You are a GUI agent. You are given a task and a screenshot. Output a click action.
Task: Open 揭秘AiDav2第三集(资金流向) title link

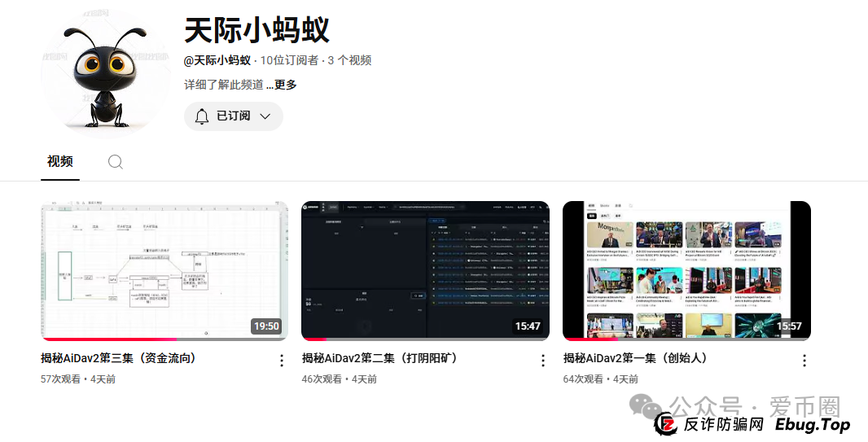point(119,358)
